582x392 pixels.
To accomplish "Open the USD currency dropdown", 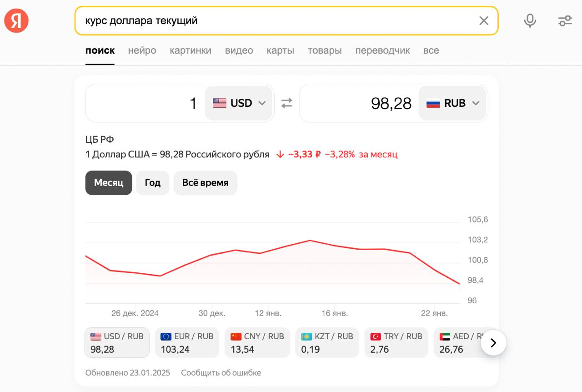I will coord(239,103).
